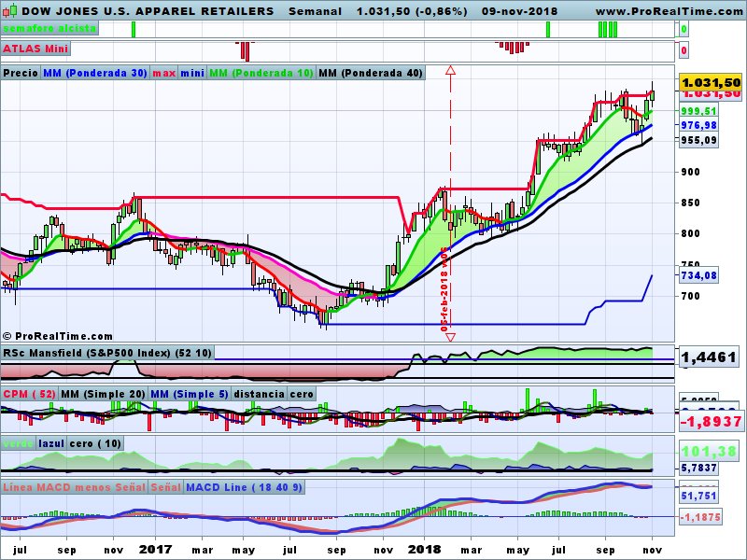Click the 850 price axis label
This screenshot has height=560, width=747.
(690, 203)
